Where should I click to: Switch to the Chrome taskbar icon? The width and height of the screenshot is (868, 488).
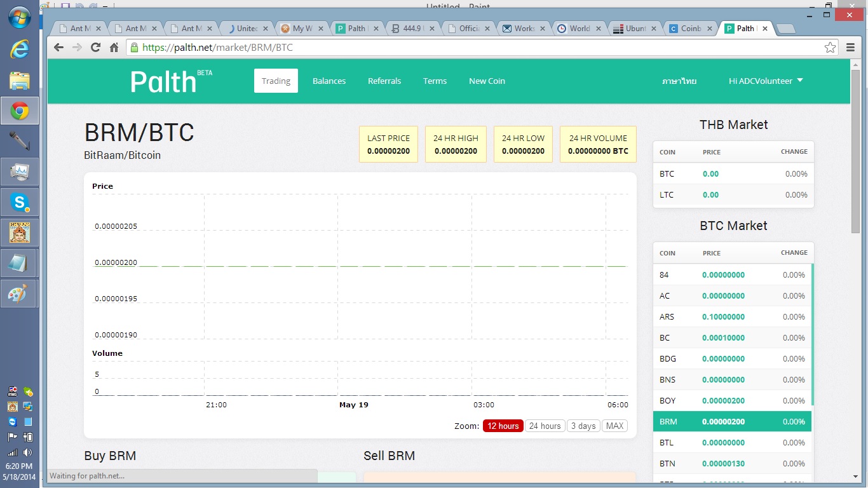(20, 111)
